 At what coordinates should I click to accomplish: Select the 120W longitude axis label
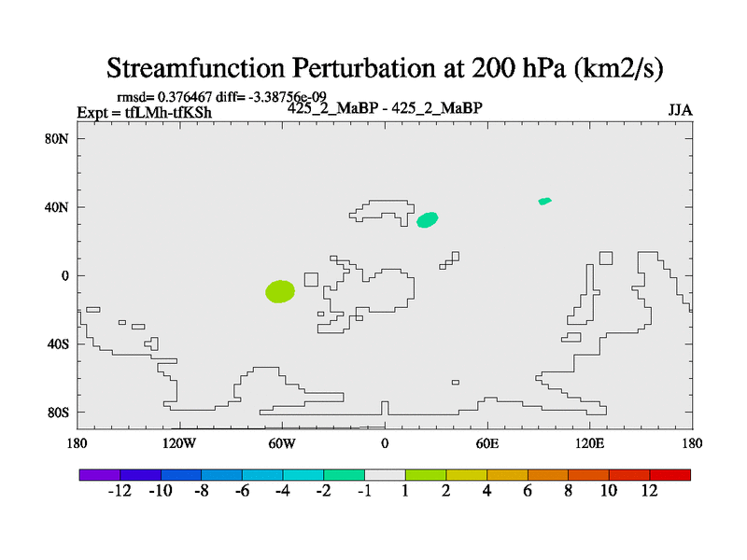180,442
